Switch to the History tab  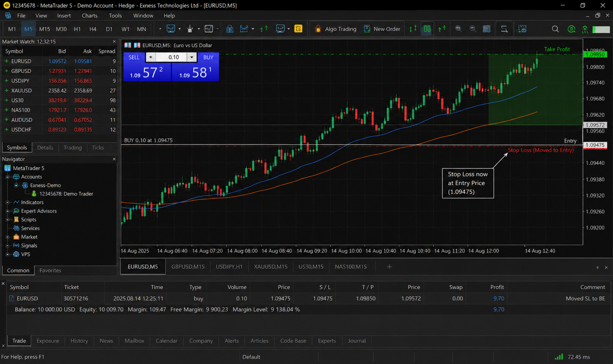click(79, 341)
